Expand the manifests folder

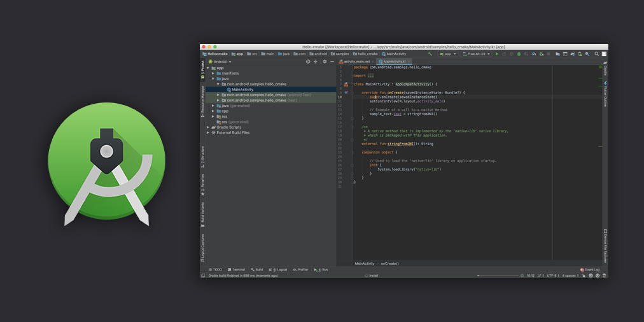213,73
